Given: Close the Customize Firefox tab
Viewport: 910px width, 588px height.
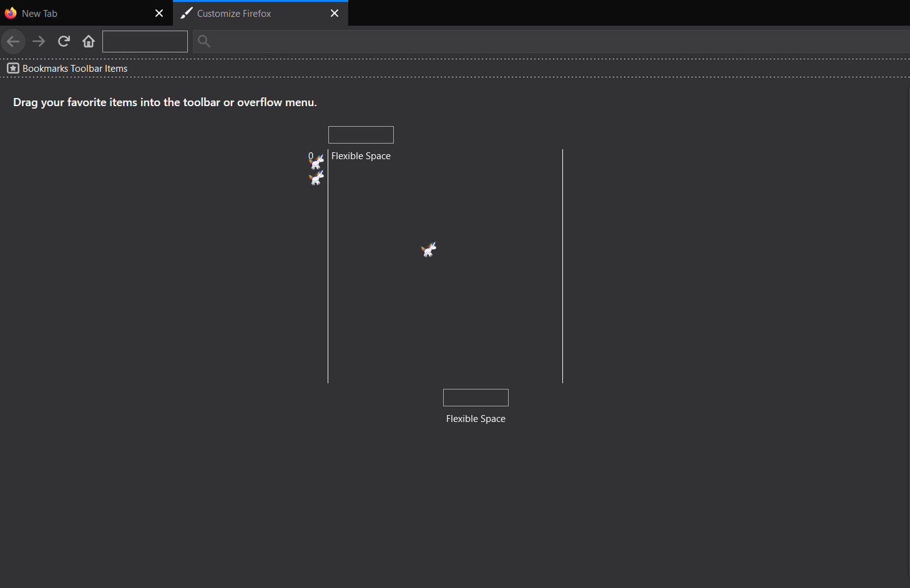Looking at the screenshot, I should tap(335, 13).
